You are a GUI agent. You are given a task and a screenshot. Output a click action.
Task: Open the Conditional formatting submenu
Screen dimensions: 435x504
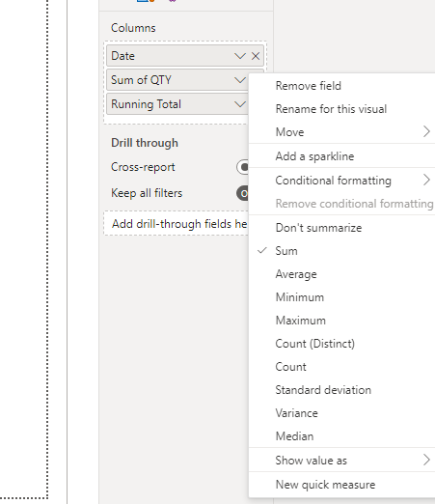coord(342,181)
